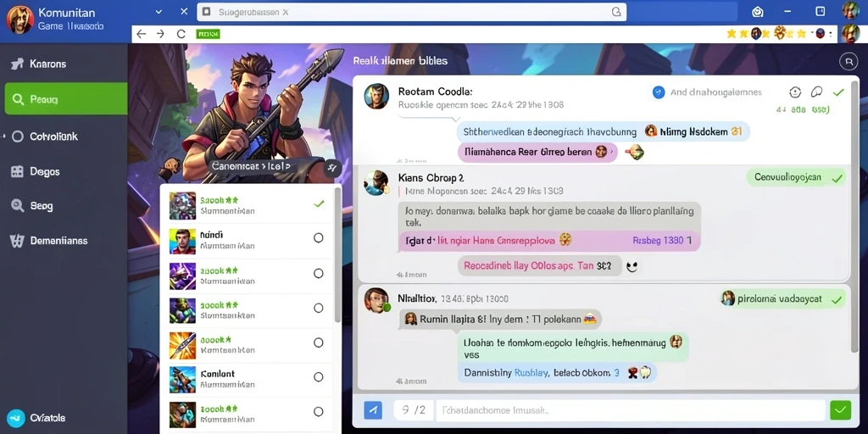Click the X icon next to the title chevron
This screenshot has height=434, width=868.
click(184, 12)
